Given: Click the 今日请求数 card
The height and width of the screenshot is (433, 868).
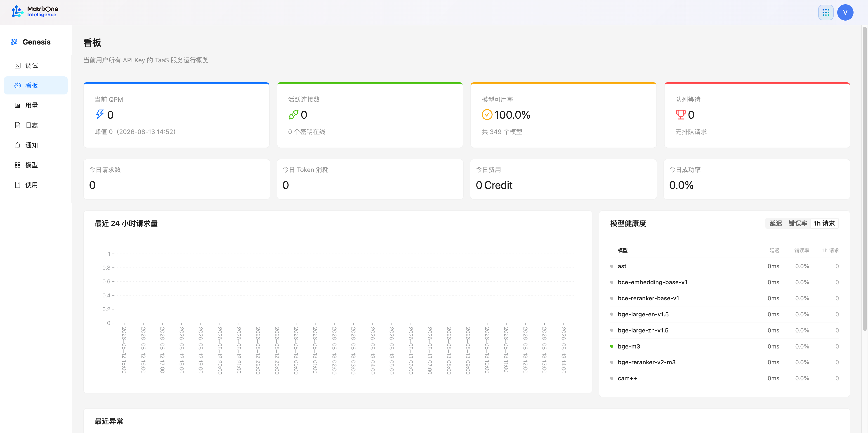Looking at the screenshot, I should [177, 179].
